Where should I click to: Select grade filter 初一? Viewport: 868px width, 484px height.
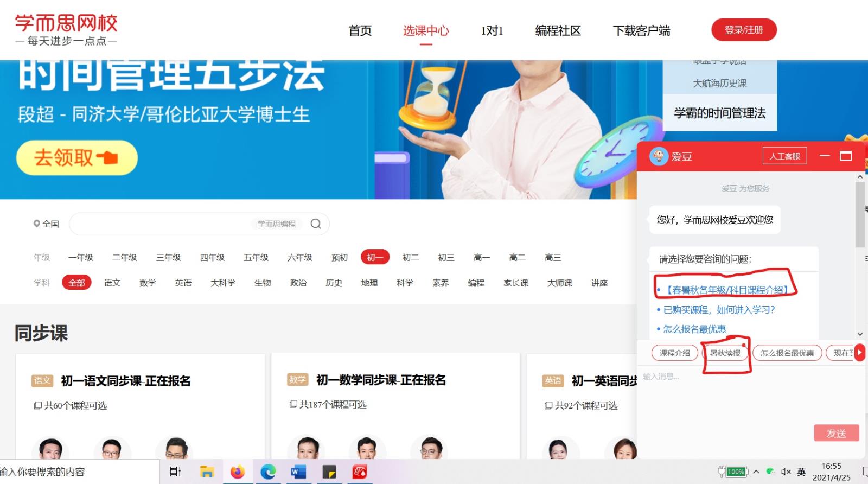coord(375,257)
